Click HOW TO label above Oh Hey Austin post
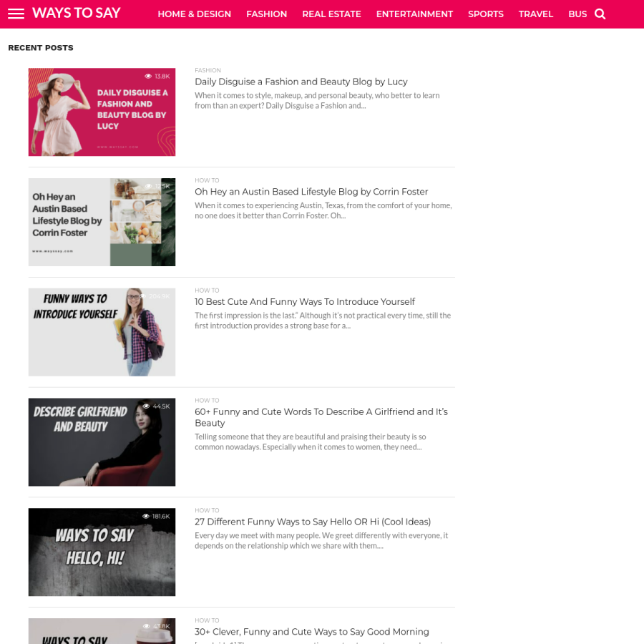Screen dimensions: 644x644 (x=207, y=181)
